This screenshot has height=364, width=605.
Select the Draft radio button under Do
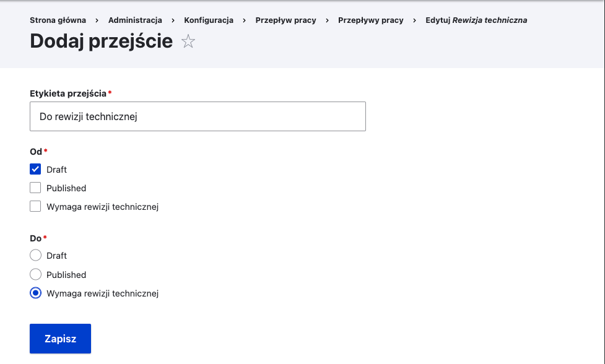click(35, 255)
